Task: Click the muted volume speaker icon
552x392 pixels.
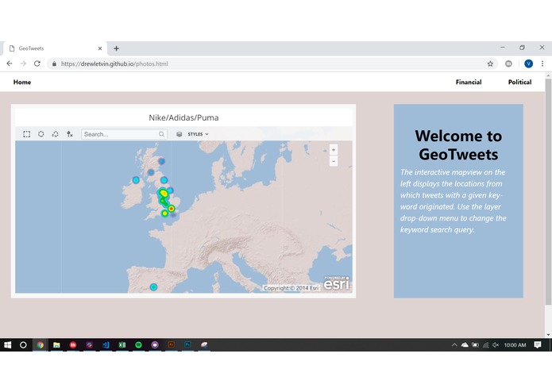Action: (496, 345)
